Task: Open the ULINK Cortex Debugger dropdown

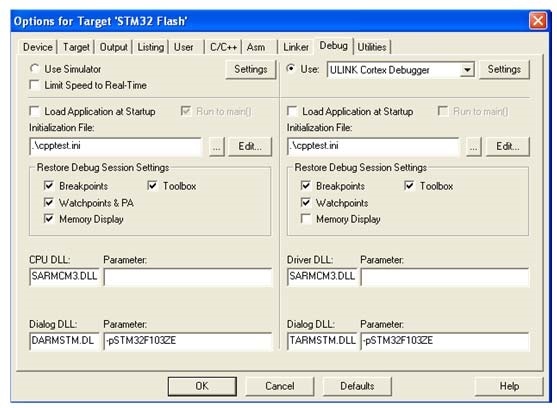Action: [467, 70]
